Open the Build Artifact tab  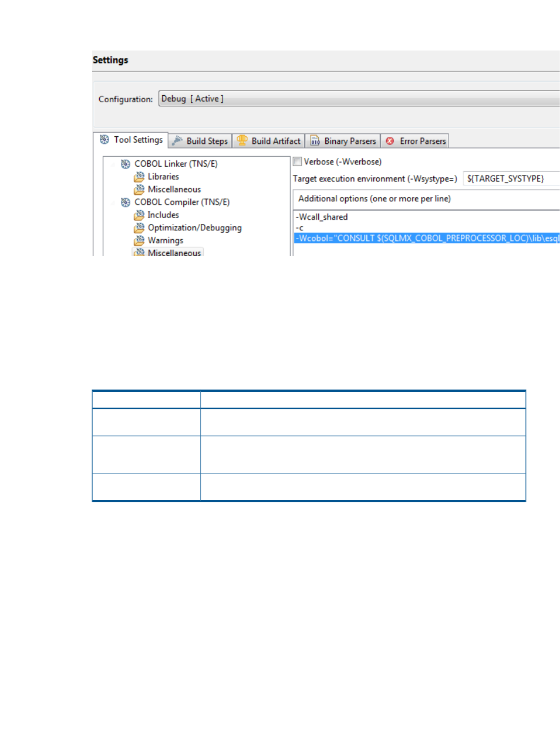(269, 141)
